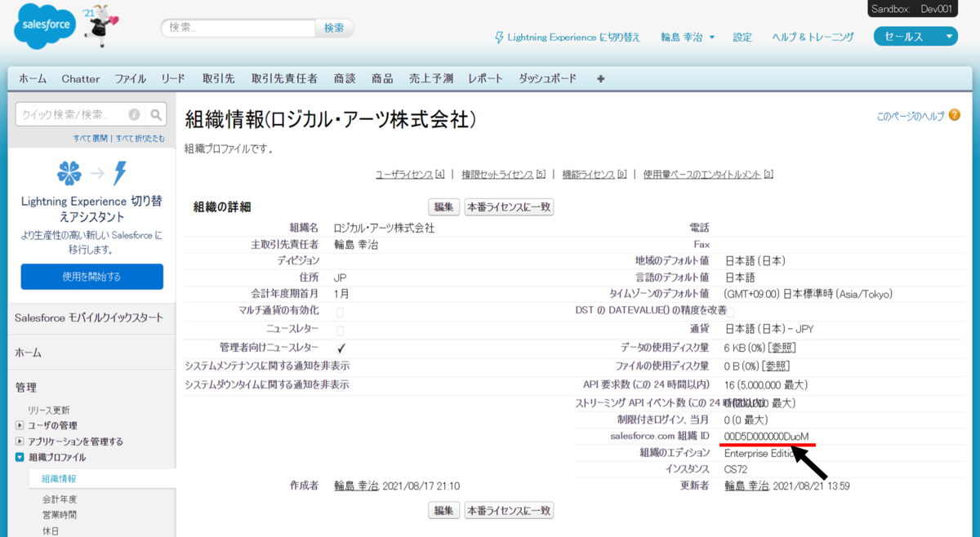Image resolution: width=980 pixels, height=537 pixels.
Task: Open ホーム in the setup sidebar
Action: (28, 353)
